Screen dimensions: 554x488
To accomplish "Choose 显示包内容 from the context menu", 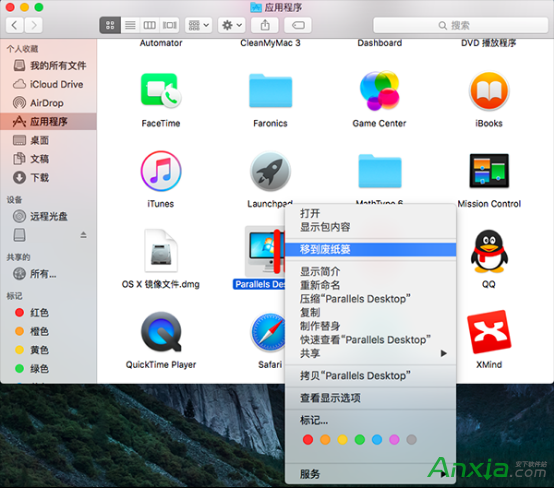I will click(370, 227).
